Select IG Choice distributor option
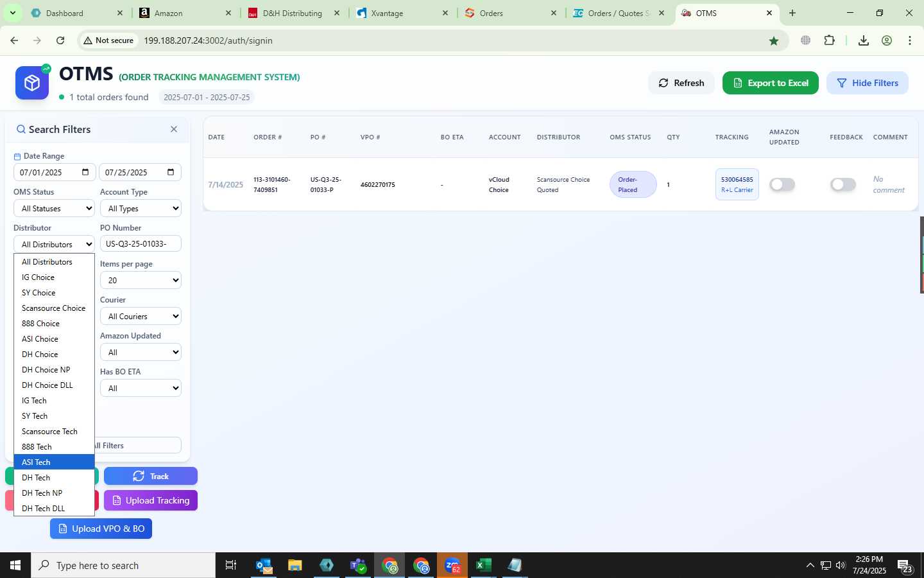Viewport: 924px width, 578px height. [54, 277]
